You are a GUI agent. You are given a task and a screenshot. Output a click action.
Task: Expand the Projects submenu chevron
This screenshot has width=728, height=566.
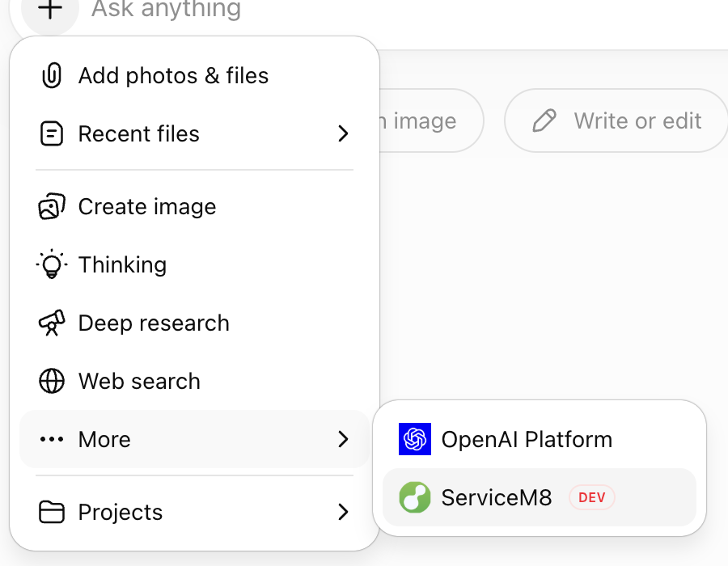343,512
